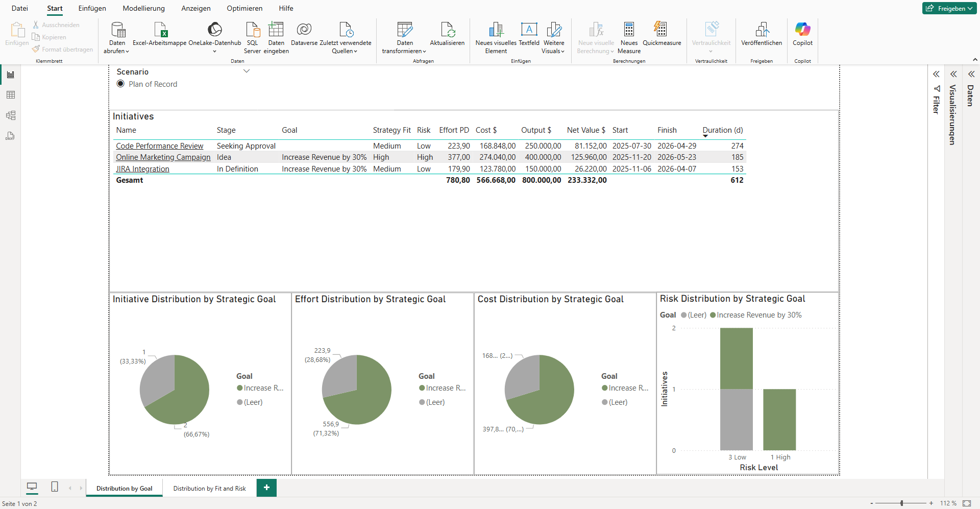Screen dimensions: 980x509
Task: Toggle Increase R... legend in Initiative Distribution chart
Action: point(260,388)
